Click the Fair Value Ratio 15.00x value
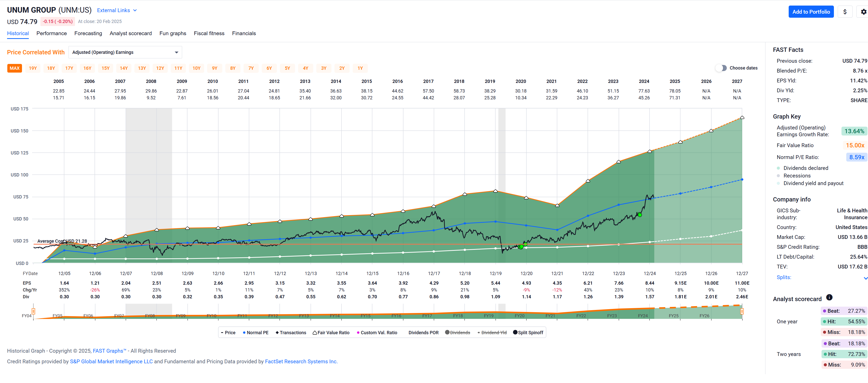The width and height of the screenshot is (868, 383). pos(855,145)
